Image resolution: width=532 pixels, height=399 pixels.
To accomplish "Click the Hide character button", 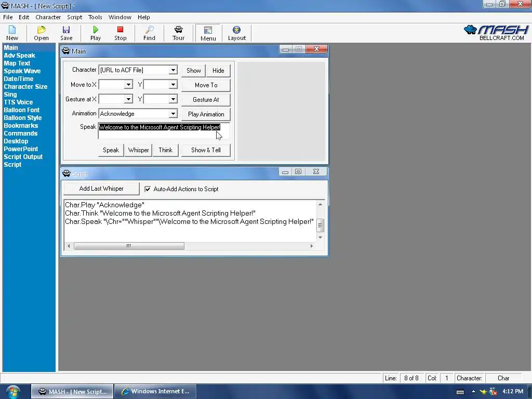I will click(x=218, y=71).
